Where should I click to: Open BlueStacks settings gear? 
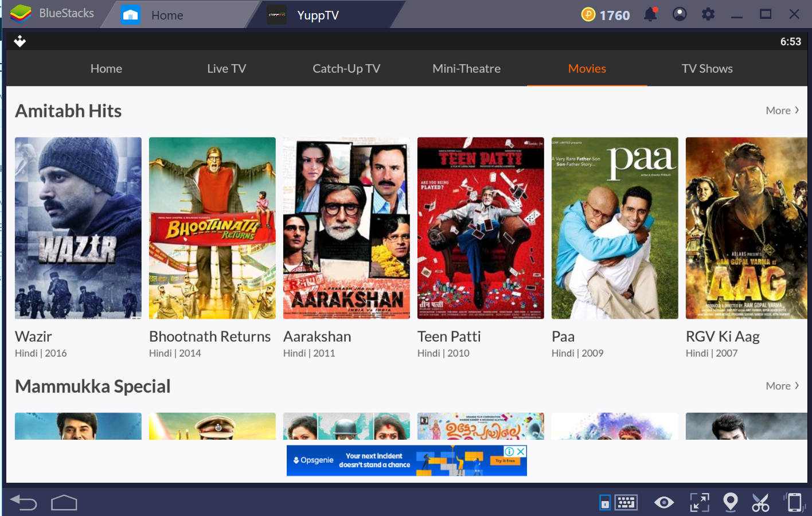click(708, 14)
